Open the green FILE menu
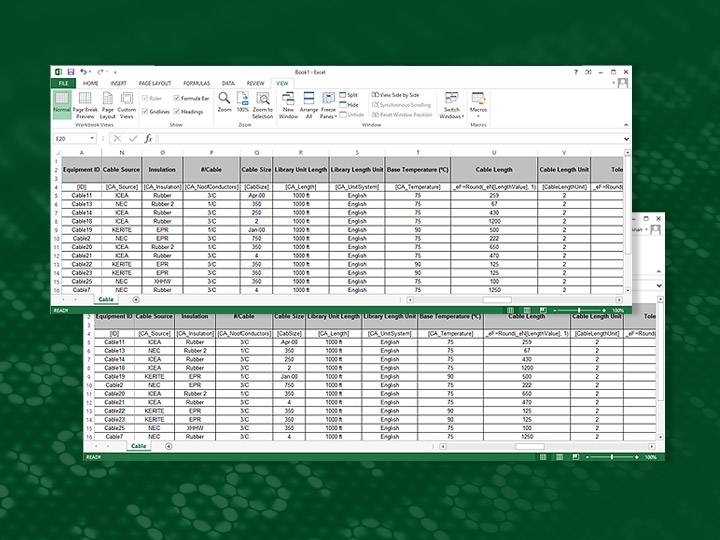This screenshot has width=720, height=540. [63, 83]
